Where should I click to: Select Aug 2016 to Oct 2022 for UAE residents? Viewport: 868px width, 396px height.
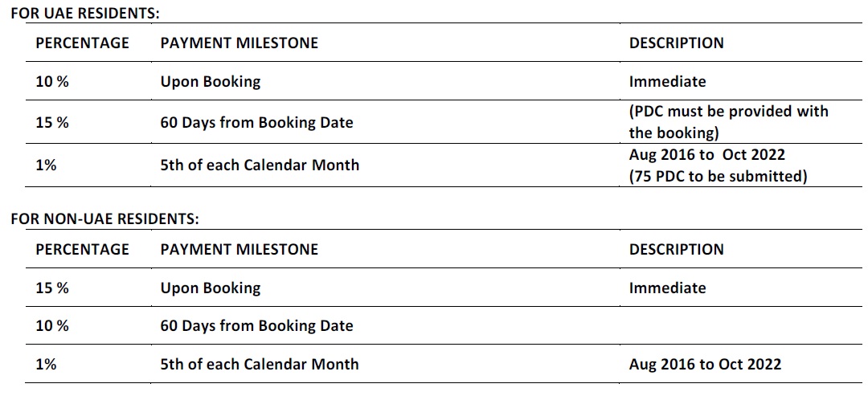[x=707, y=155]
